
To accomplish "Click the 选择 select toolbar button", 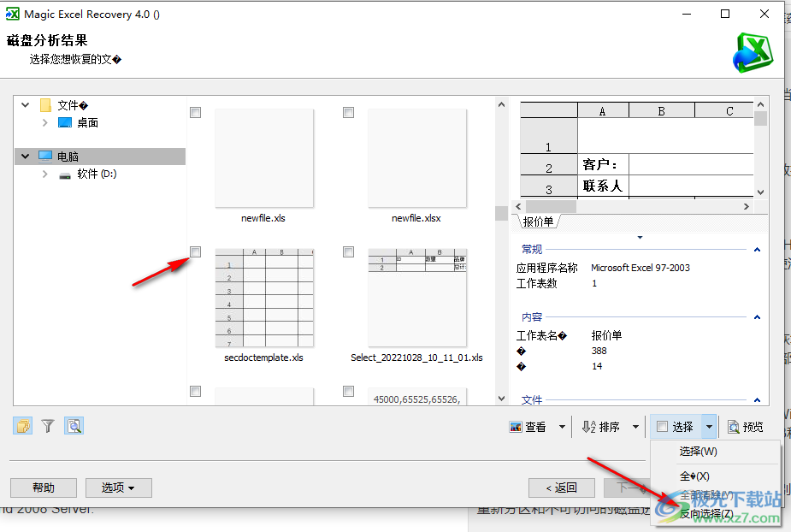I will [x=677, y=426].
